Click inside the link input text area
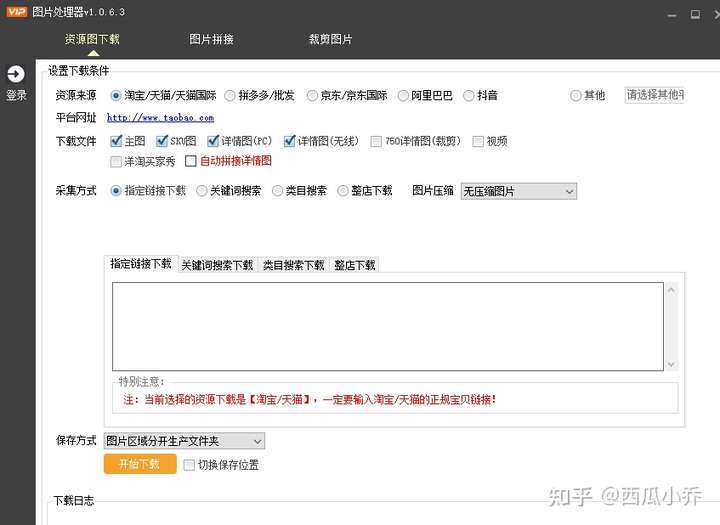The width and height of the screenshot is (720, 525). pos(388,326)
